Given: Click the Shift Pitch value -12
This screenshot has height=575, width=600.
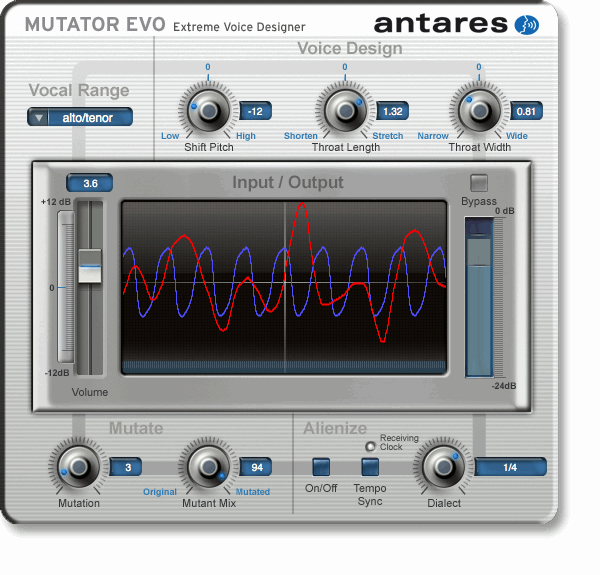Looking at the screenshot, I should coord(255,112).
